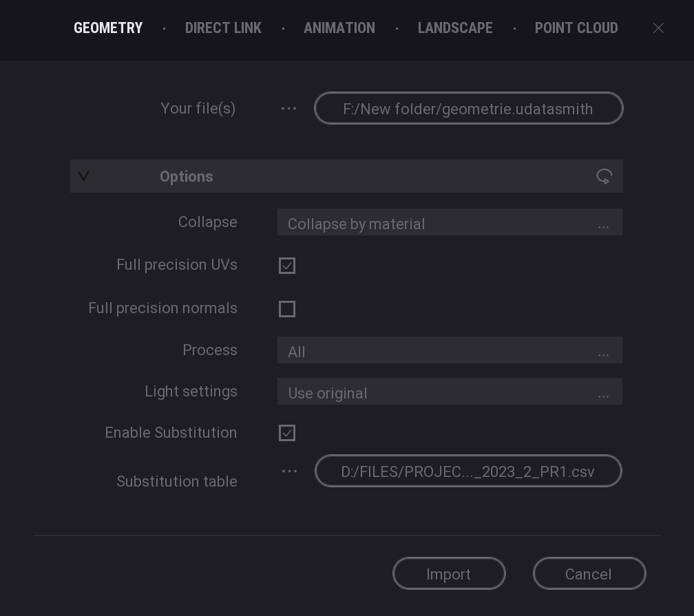Viewport: 694px width, 616px height.
Task: Click the reset options circular arrow icon
Action: [604, 177]
